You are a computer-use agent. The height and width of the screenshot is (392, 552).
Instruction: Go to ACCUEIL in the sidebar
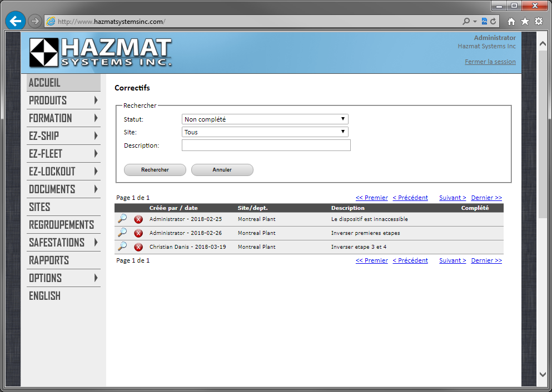[64, 83]
